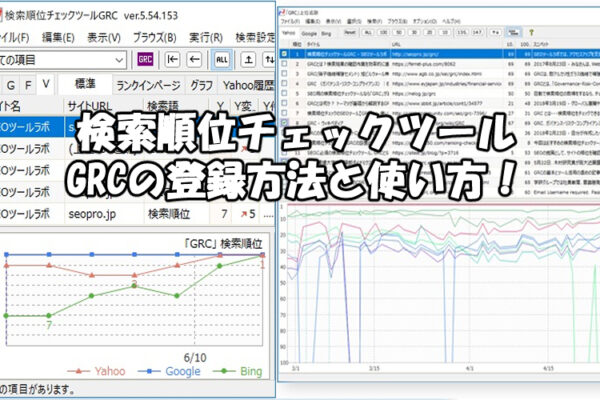The width and height of the screenshot is (600, 400).
Task: Open the 表示(V) menu in GRC window
Action: [104, 38]
